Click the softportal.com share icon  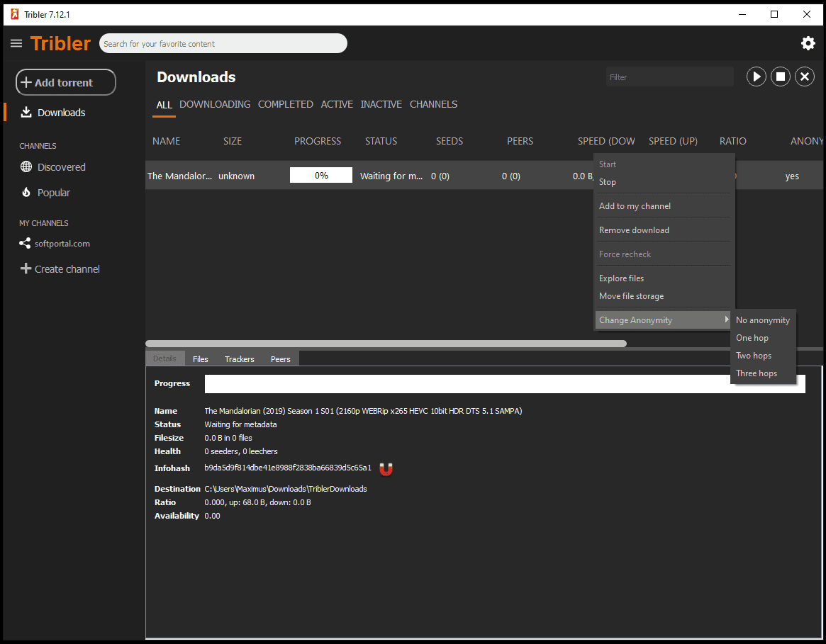tap(25, 243)
